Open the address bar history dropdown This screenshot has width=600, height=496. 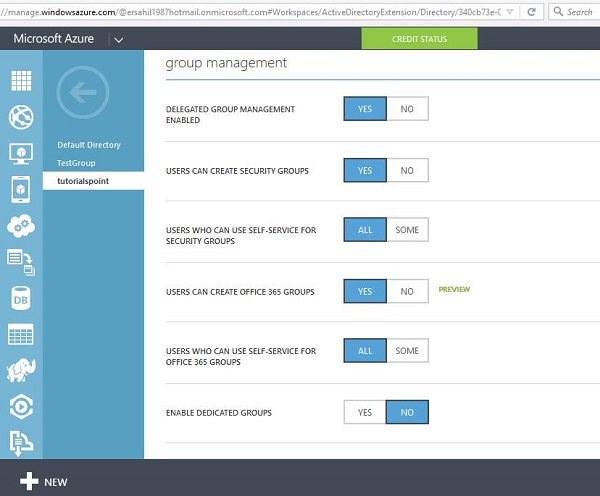509,12
